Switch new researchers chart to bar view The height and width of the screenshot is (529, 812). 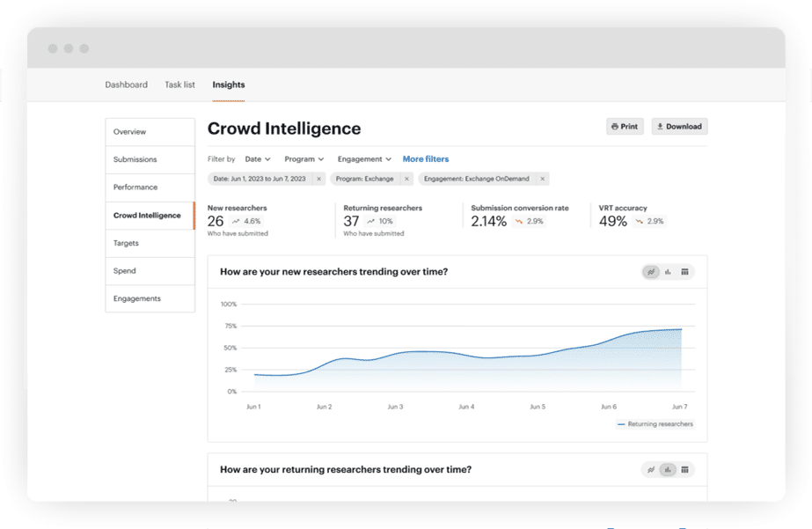click(x=668, y=272)
